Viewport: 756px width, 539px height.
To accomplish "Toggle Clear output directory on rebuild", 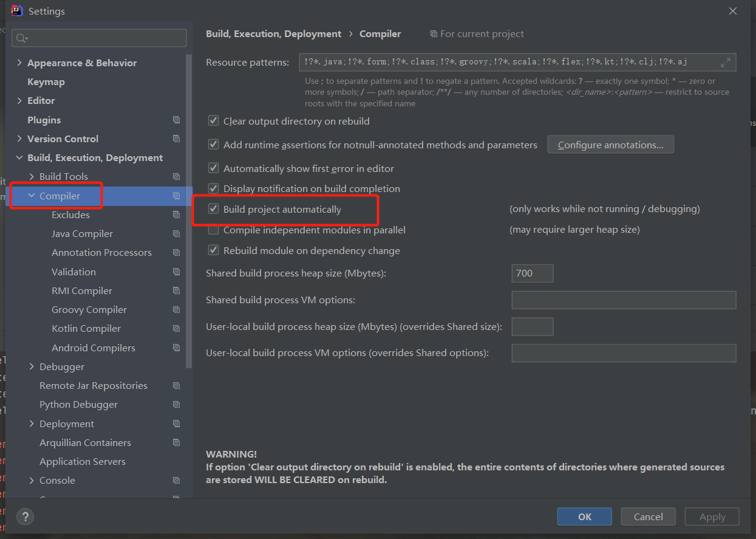I will (x=213, y=121).
